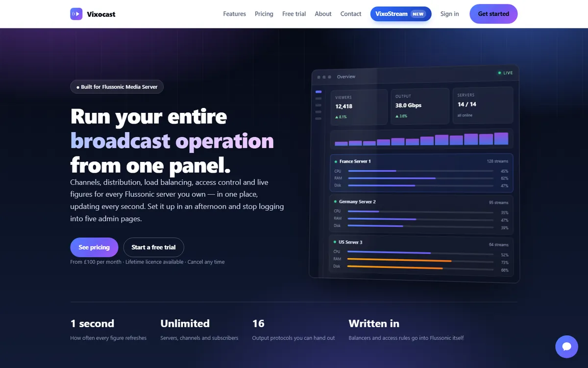Viewport: 588px width, 368px height.
Task: Click France Server 1 RAM usage bar
Action: pyautogui.click(x=420, y=178)
